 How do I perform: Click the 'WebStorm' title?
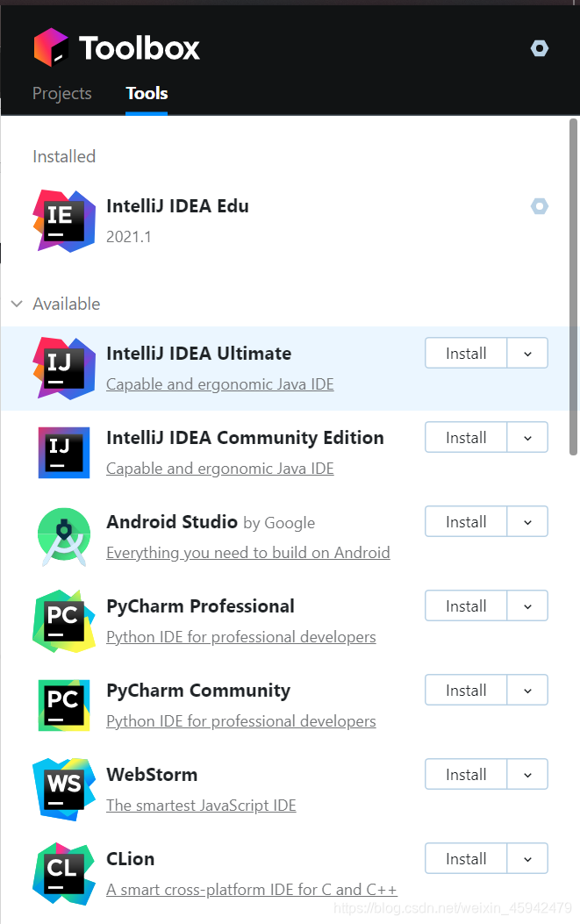click(152, 775)
